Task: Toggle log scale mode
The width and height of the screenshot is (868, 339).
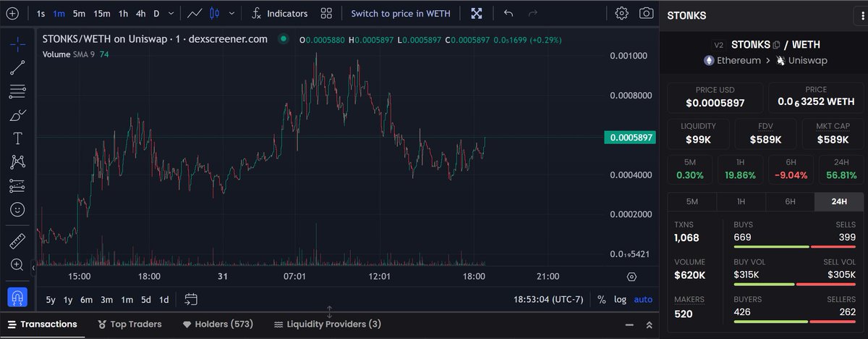Action: point(621,299)
